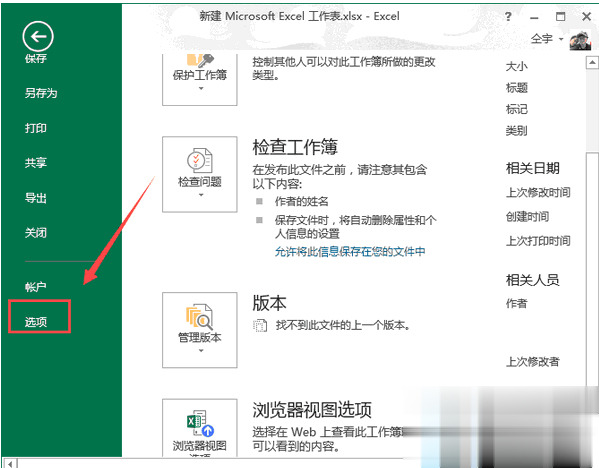Select 另存为 in the sidebar
Screen dimensions: 599x468
click(x=41, y=93)
